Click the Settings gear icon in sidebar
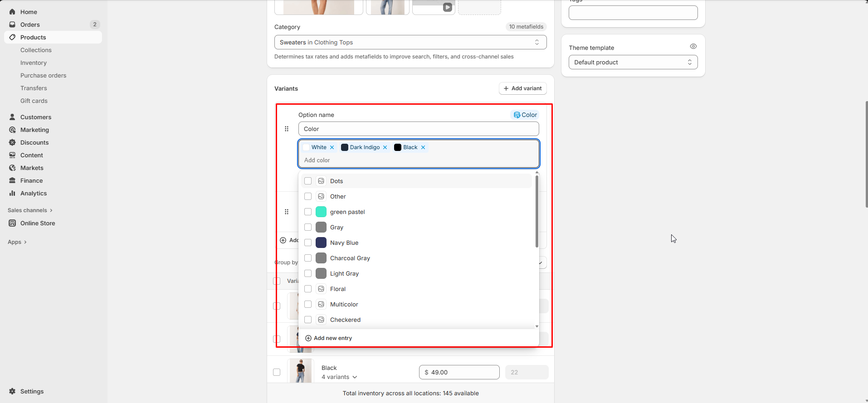 coord(12,391)
